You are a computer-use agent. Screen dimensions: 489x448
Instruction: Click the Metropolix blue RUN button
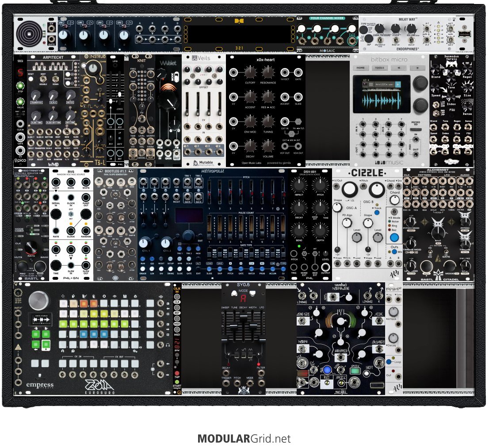point(142,259)
